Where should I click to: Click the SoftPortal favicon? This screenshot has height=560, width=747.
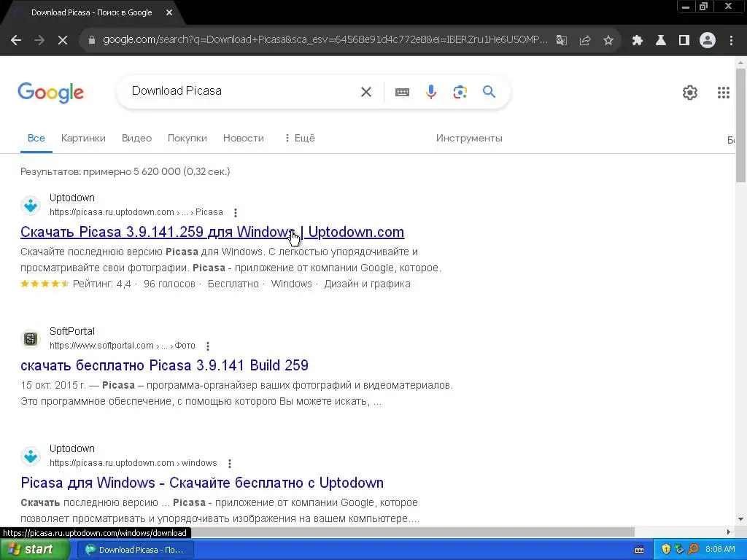pyautogui.click(x=31, y=338)
